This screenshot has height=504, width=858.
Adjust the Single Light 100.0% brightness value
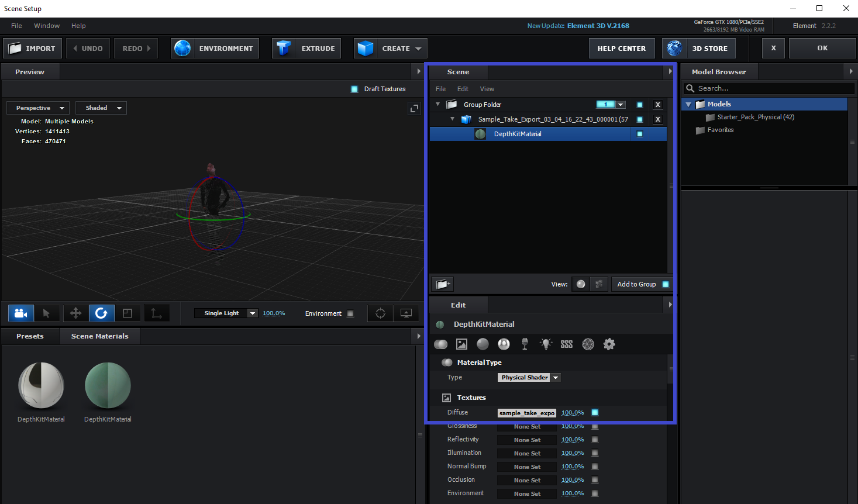click(274, 313)
